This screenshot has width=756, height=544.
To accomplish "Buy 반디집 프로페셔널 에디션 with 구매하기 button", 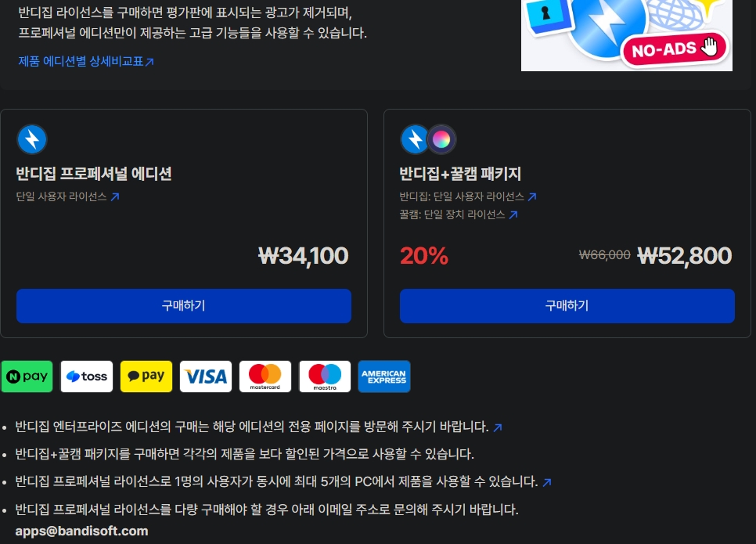I will coord(184,306).
